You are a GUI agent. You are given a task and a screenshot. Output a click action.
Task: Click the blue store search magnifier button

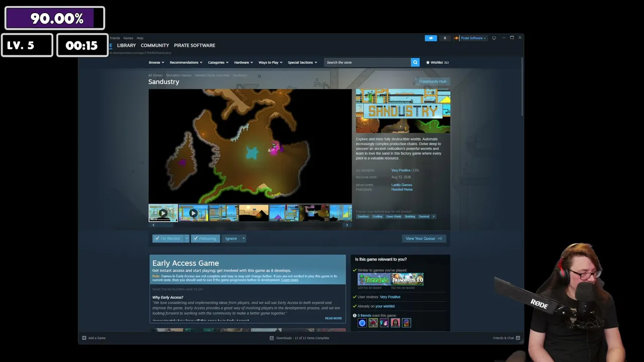pyautogui.click(x=415, y=62)
